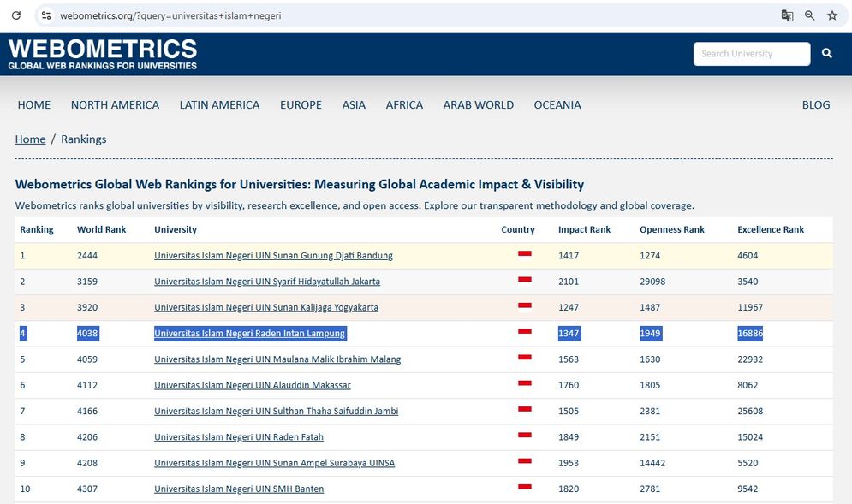Image resolution: width=852 pixels, height=504 pixels.
Task: Click the Search University input box
Action: [751, 53]
